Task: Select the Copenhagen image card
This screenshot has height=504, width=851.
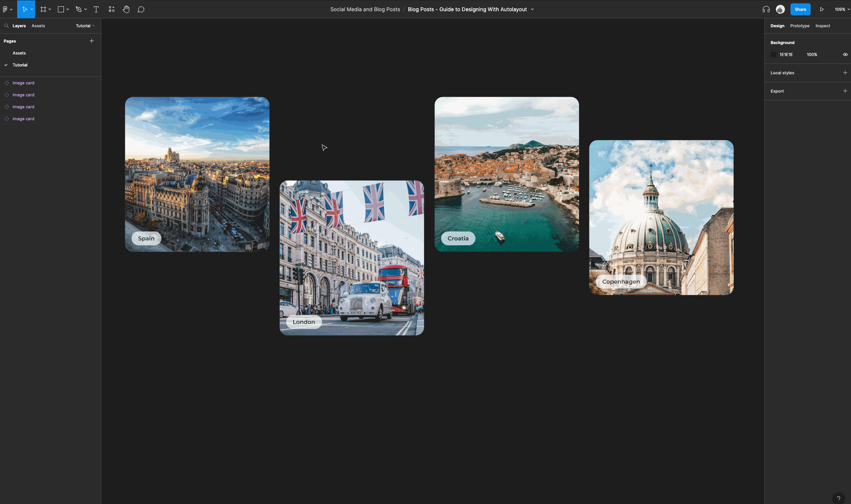Action: tap(661, 218)
